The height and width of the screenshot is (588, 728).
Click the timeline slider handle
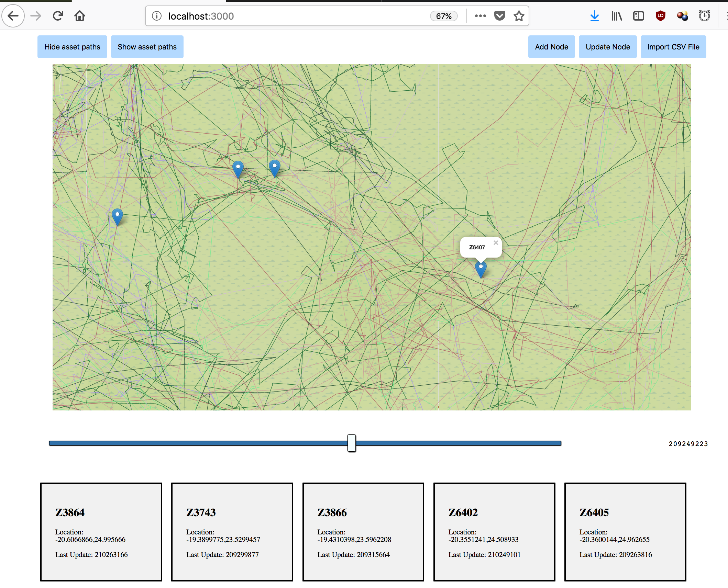click(351, 443)
